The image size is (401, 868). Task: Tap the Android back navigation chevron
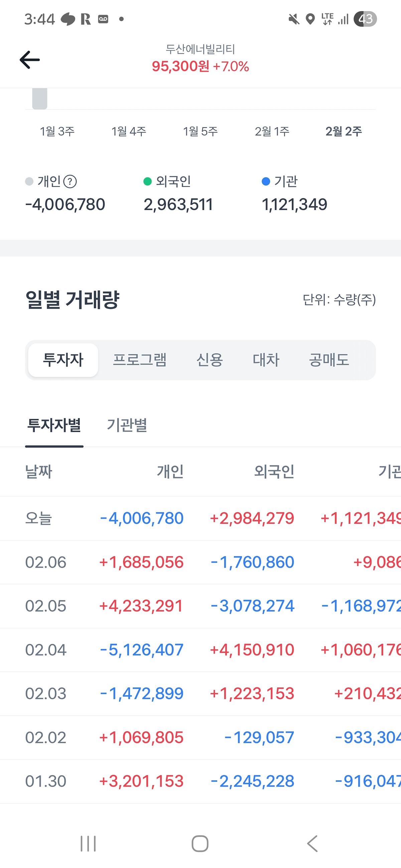click(313, 844)
